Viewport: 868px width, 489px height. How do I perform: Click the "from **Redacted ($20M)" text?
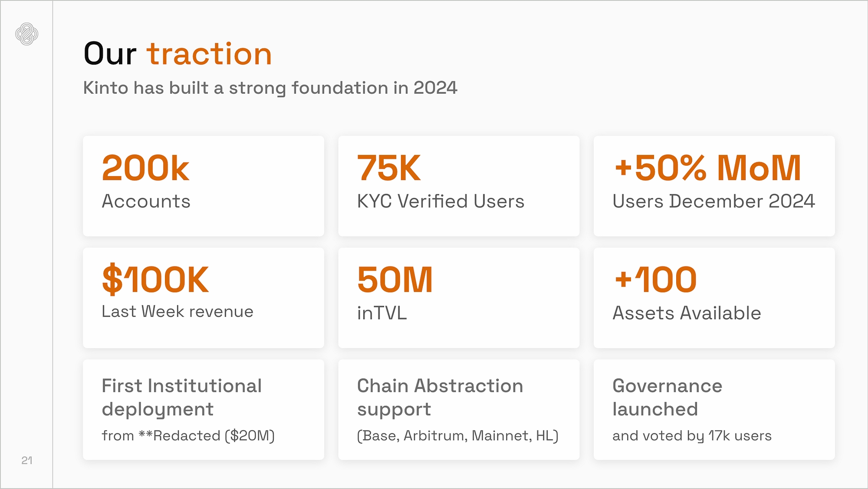click(188, 436)
